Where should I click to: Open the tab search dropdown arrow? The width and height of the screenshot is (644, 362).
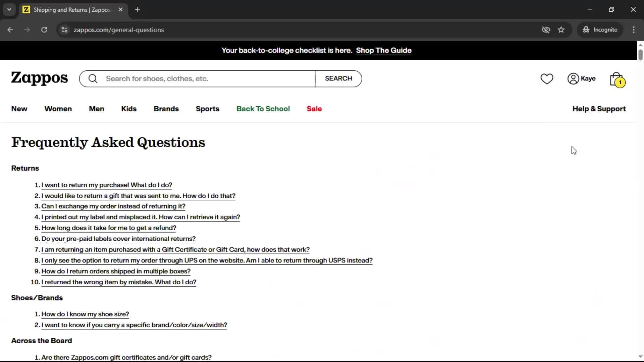coord(9,9)
